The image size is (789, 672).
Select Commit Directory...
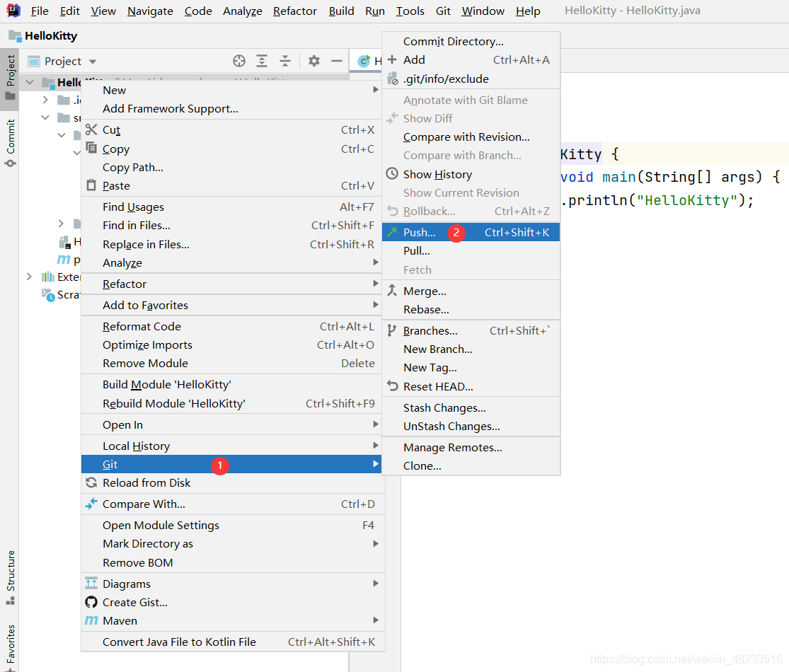pyautogui.click(x=471, y=41)
